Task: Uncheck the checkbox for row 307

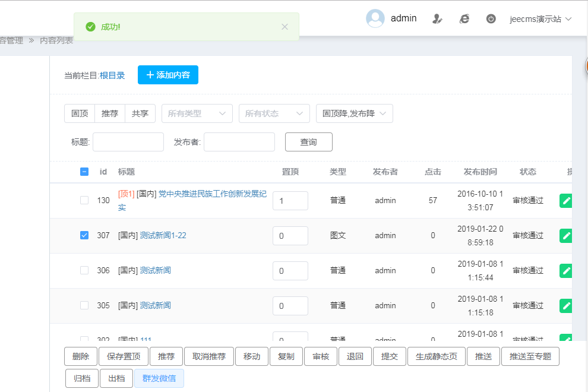Action: click(x=84, y=235)
